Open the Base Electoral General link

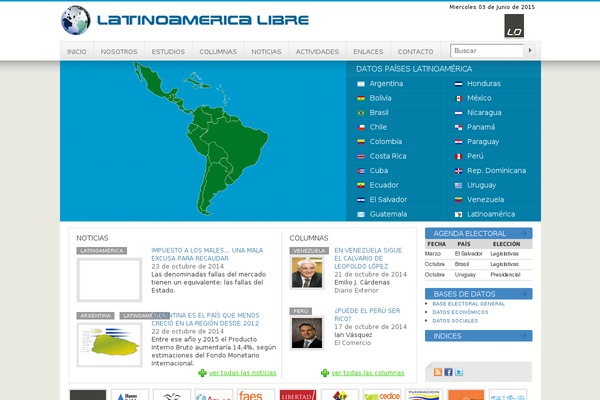[468, 303]
